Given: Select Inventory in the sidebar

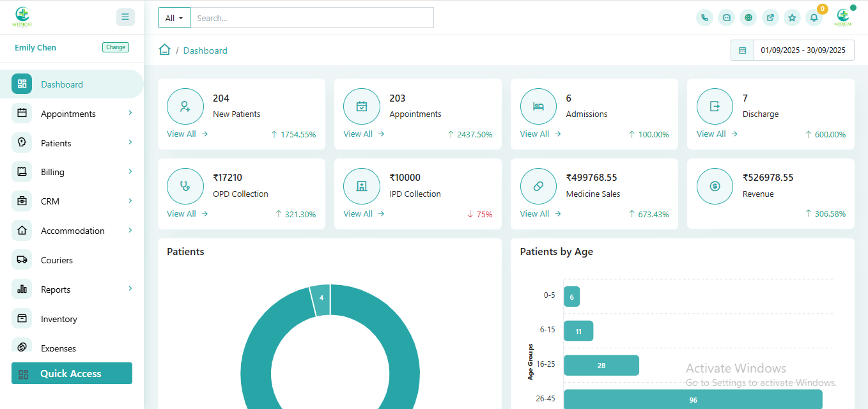Looking at the screenshot, I should [x=59, y=319].
